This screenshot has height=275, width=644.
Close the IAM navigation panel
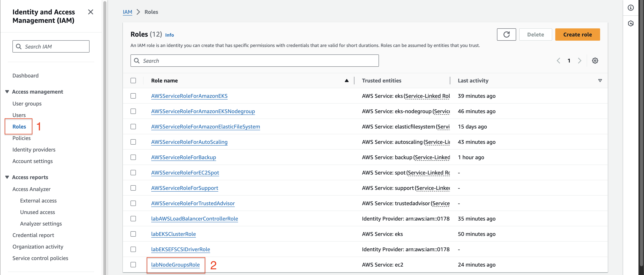click(90, 12)
